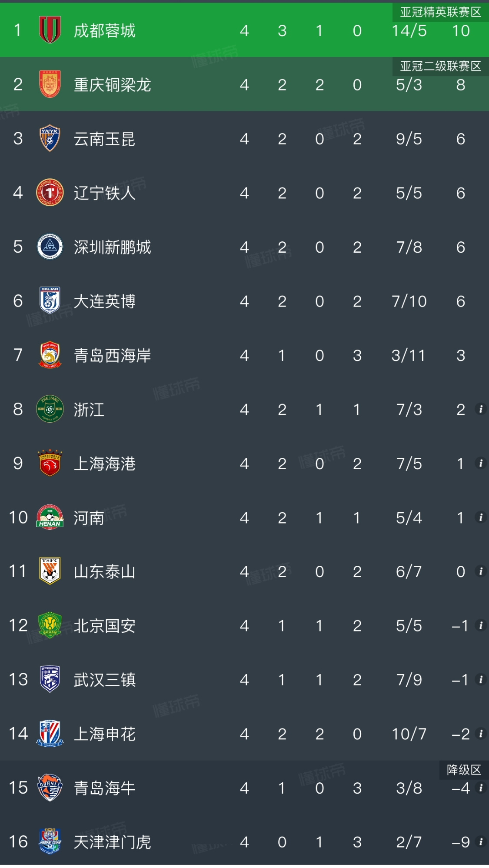489x868 pixels.
Task: Show points deduction info for Shanghai Shenhua (上海申花)
Action: point(480,734)
